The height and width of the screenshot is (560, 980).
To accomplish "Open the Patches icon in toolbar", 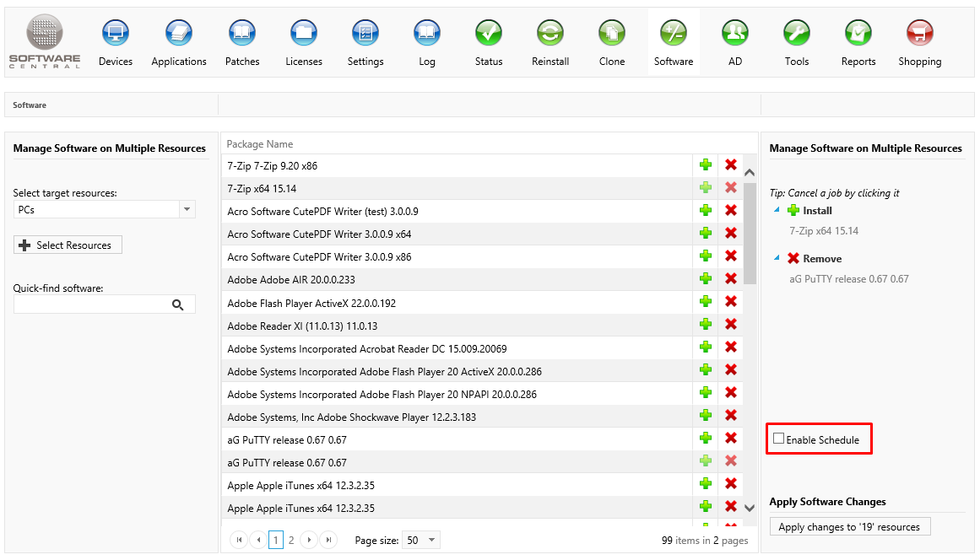I will [242, 34].
